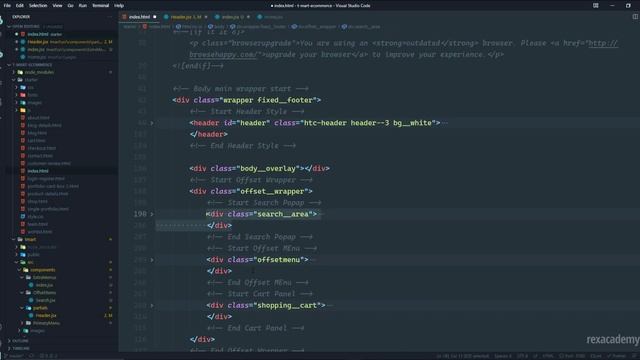Close the Header.jsx editor tab
The image size is (640, 360).
click(x=206, y=17)
